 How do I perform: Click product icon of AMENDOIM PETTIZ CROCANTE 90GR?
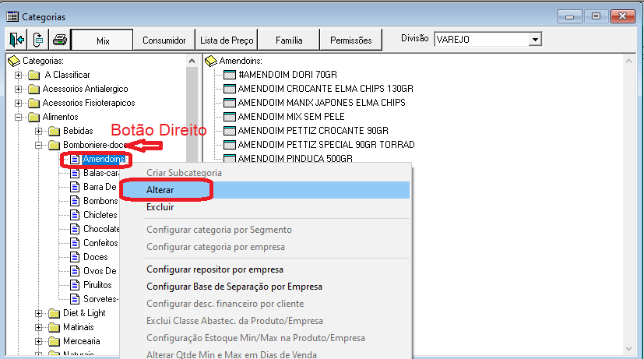point(230,131)
